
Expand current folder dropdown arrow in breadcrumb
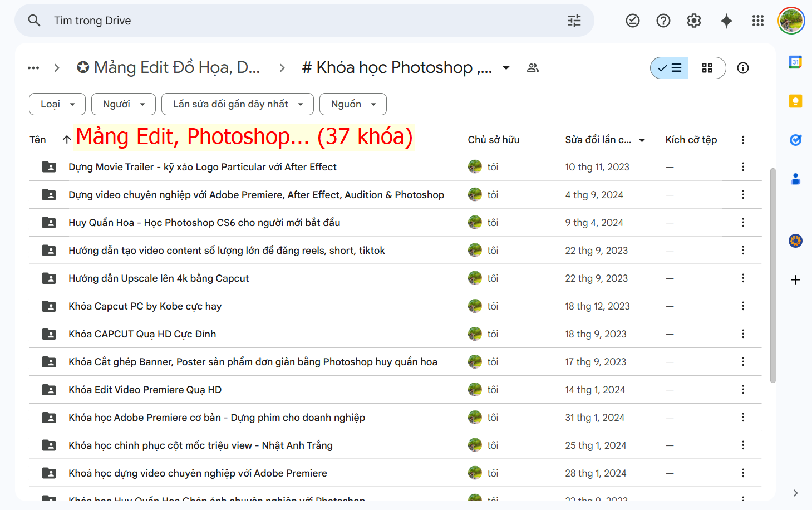(x=506, y=68)
